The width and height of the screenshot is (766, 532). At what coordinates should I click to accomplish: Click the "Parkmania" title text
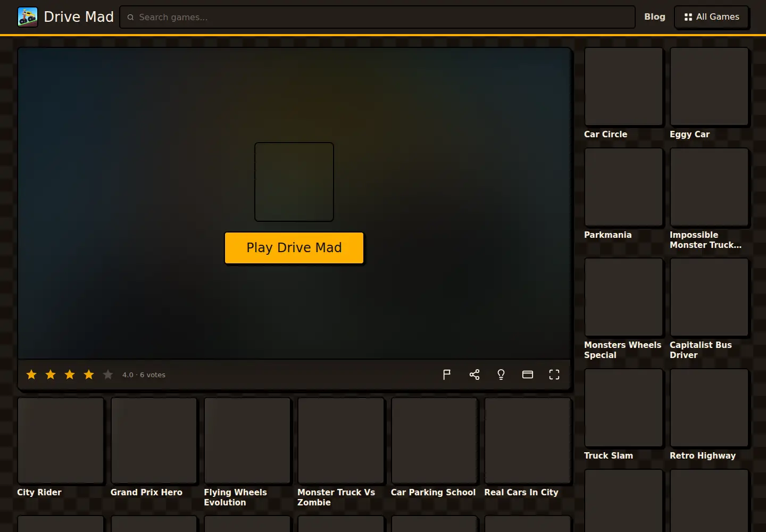pos(608,235)
